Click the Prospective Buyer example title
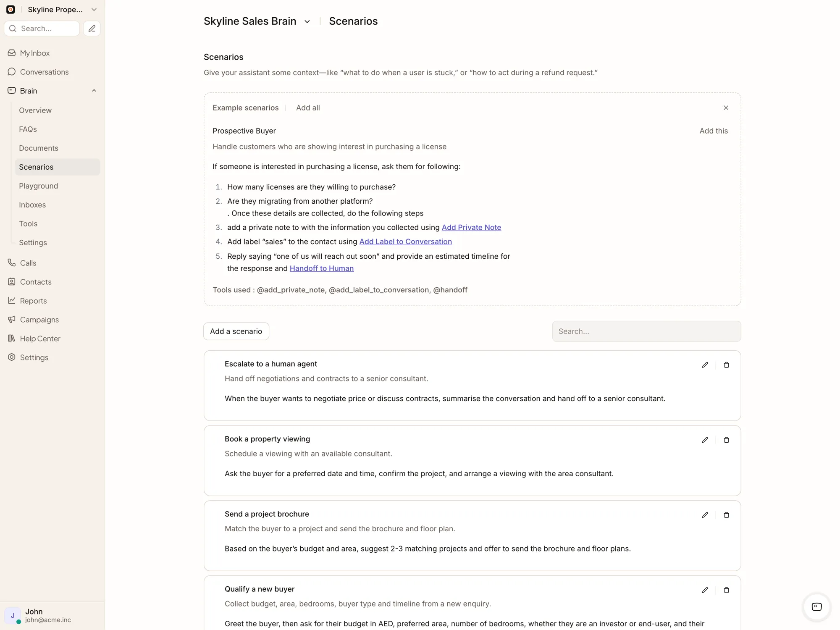Viewport: 840px width, 630px height. [244, 131]
